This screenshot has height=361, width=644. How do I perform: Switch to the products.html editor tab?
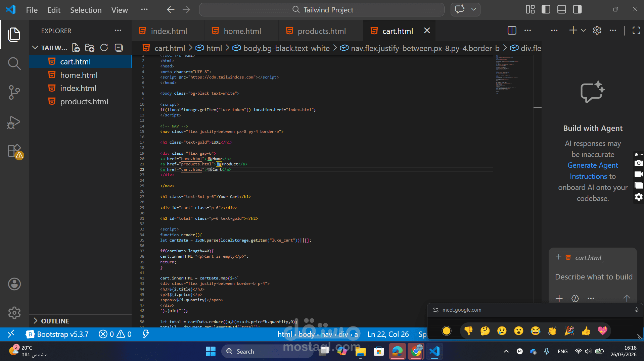coord(321,31)
